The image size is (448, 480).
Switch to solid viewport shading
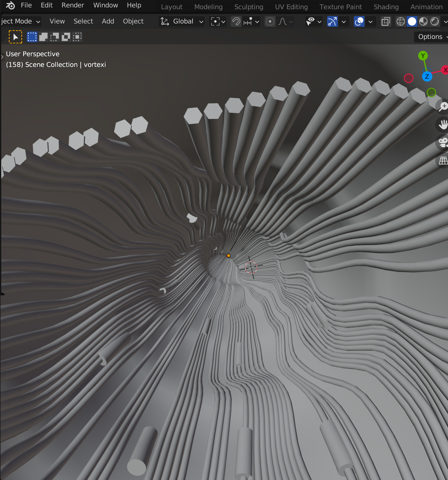tap(412, 21)
